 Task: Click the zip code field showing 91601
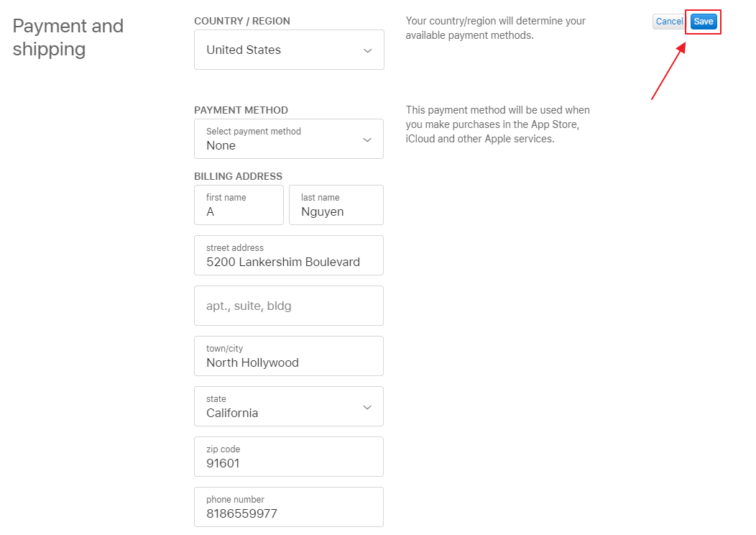[289, 457]
